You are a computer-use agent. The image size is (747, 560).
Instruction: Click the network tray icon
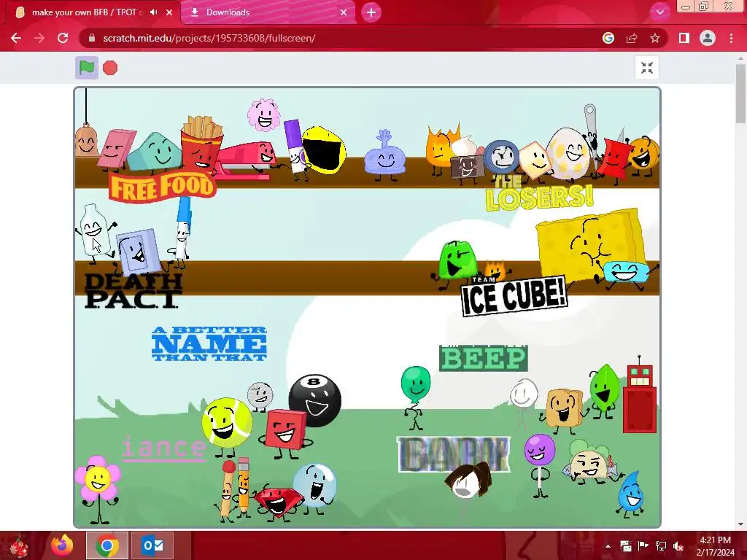click(661, 546)
